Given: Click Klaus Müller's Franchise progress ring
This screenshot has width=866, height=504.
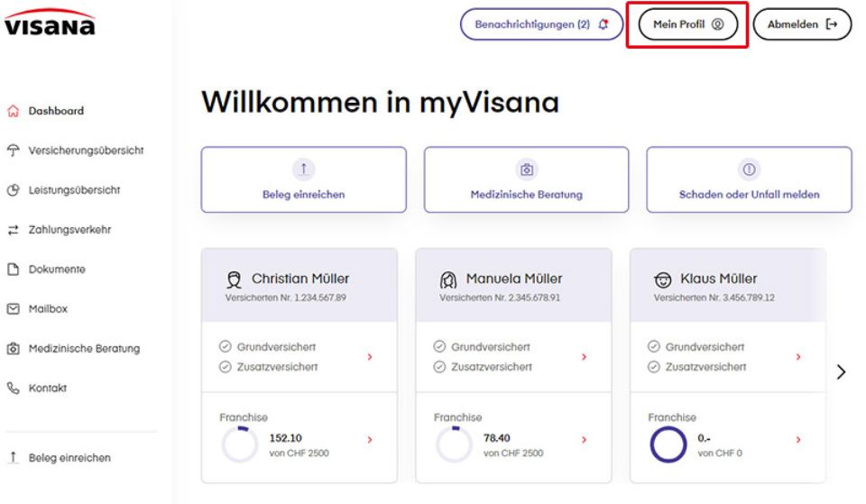Looking at the screenshot, I should 668,444.
